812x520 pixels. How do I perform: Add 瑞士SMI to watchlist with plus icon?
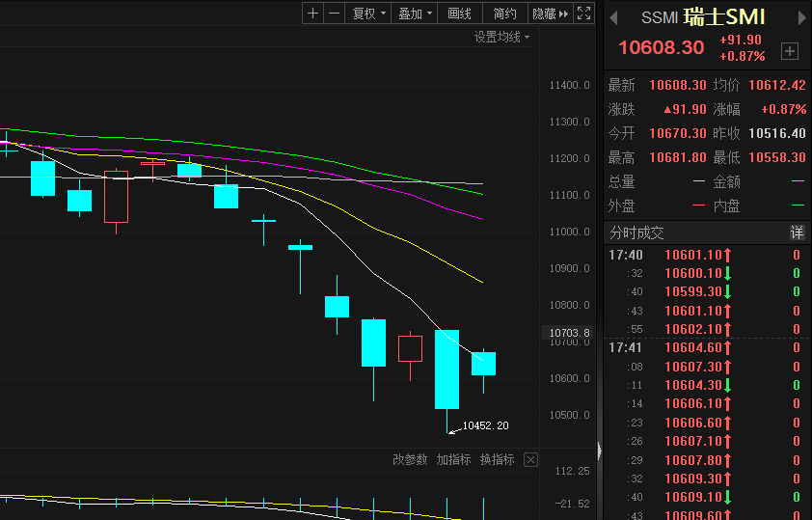pos(790,50)
